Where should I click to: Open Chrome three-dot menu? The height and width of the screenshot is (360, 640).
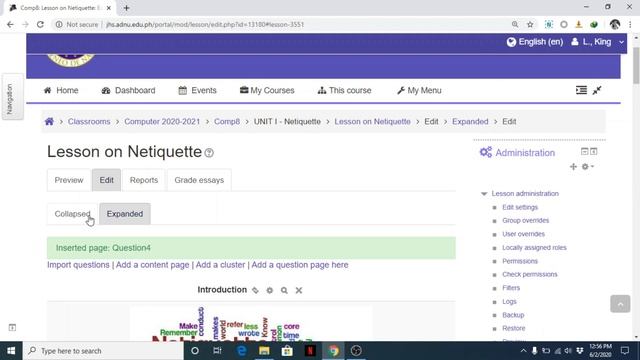coord(630,24)
